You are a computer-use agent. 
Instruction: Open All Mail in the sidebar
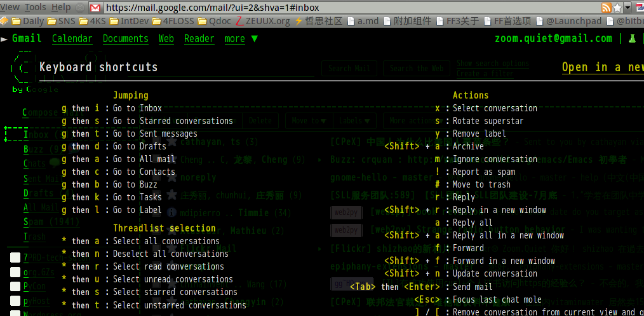pyautogui.click(x=41, y=207)
